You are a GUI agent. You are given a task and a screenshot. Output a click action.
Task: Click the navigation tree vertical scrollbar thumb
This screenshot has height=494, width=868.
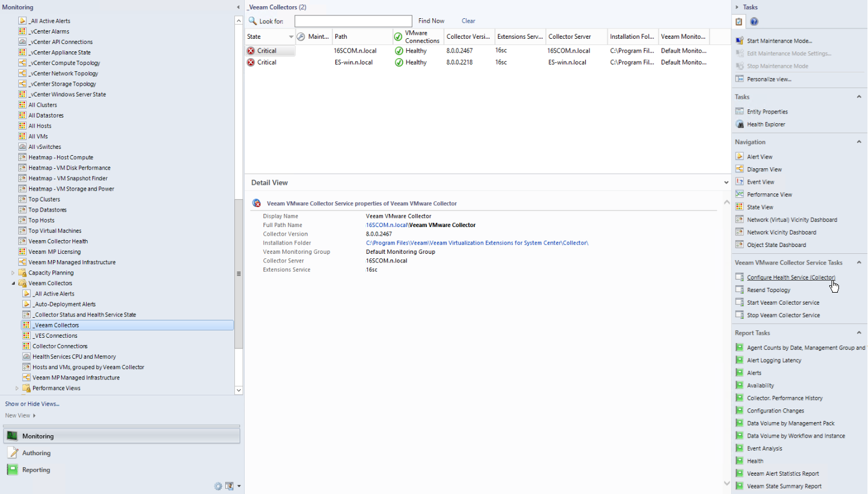[239, 274]
